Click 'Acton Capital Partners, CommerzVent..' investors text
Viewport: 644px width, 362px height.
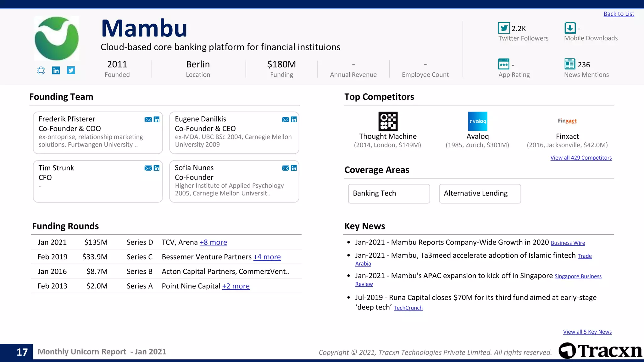point(226,271)
